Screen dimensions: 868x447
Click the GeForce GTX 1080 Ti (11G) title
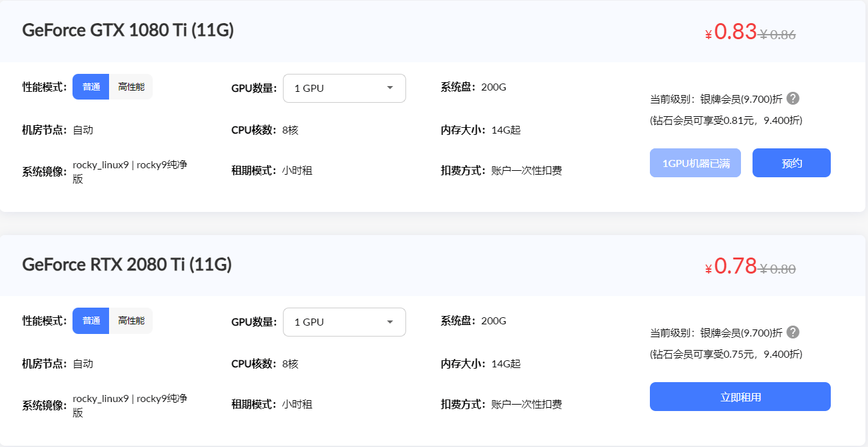click(128, 30)
